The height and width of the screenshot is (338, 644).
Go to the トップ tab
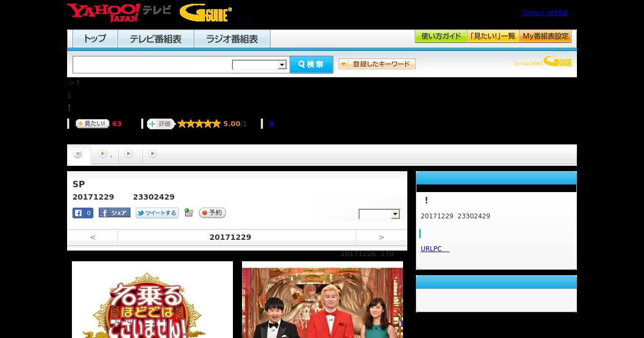pyautogui.click(x=95, y=39)
